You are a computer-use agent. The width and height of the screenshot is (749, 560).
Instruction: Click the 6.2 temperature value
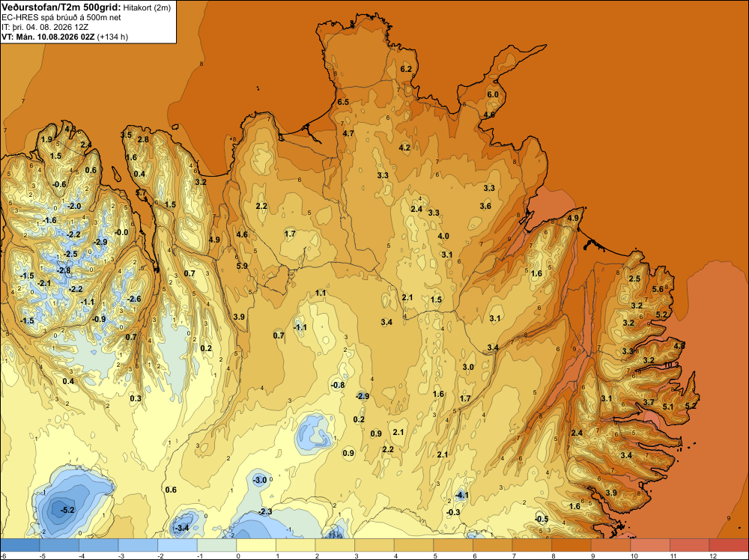click(406, 69)
